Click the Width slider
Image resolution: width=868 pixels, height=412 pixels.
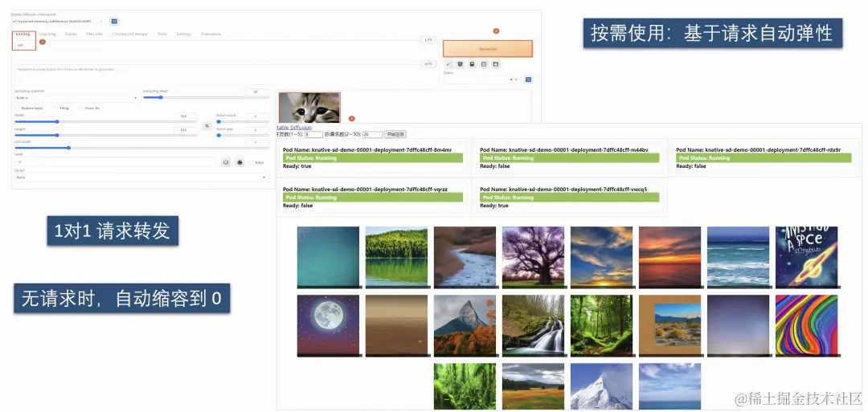tap(105, 121)
